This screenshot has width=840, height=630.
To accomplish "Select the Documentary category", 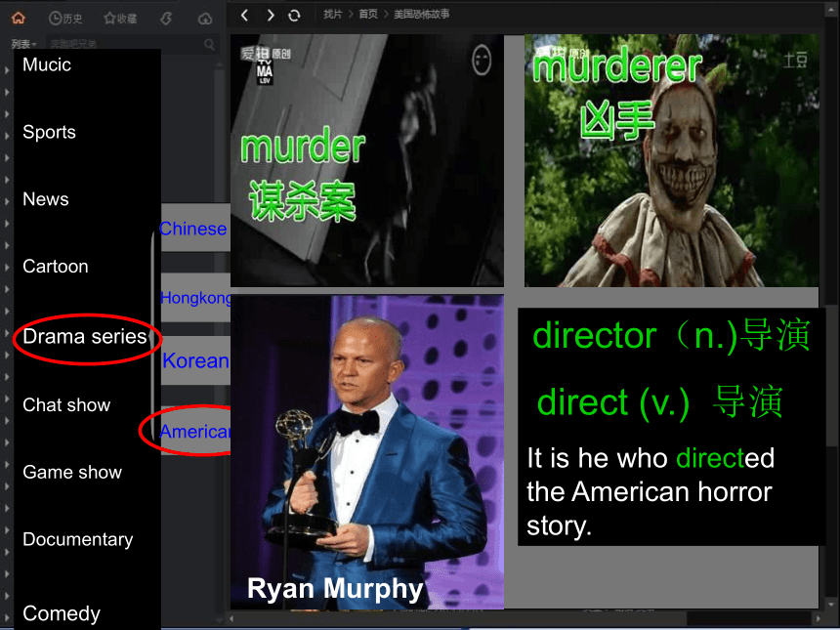I will 78,539.
